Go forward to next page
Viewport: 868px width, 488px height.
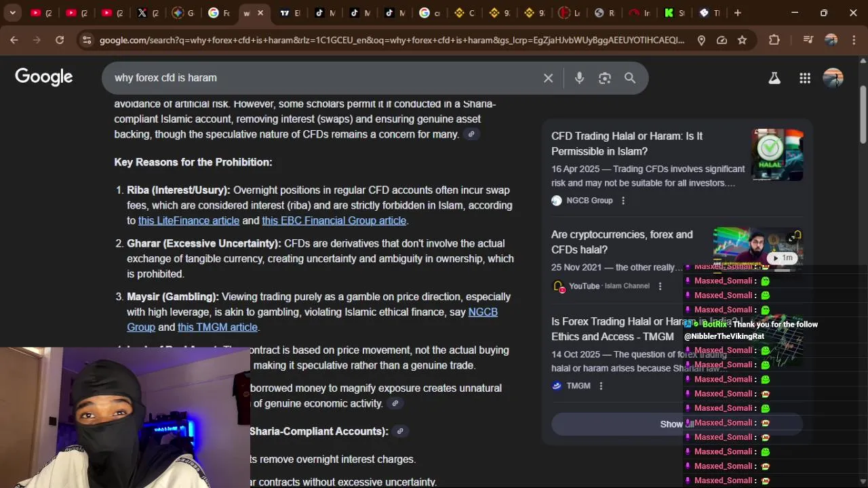(37, 40)
